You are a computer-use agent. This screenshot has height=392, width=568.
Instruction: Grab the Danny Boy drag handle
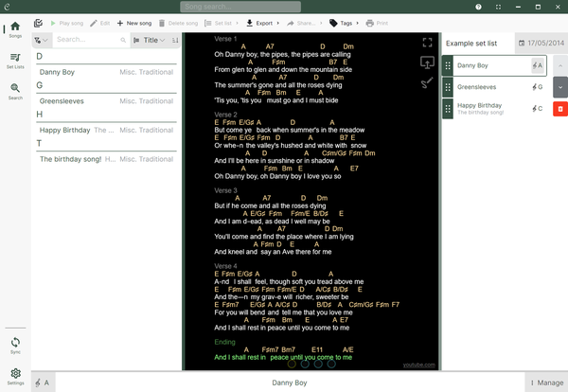(x=448, y=65)
